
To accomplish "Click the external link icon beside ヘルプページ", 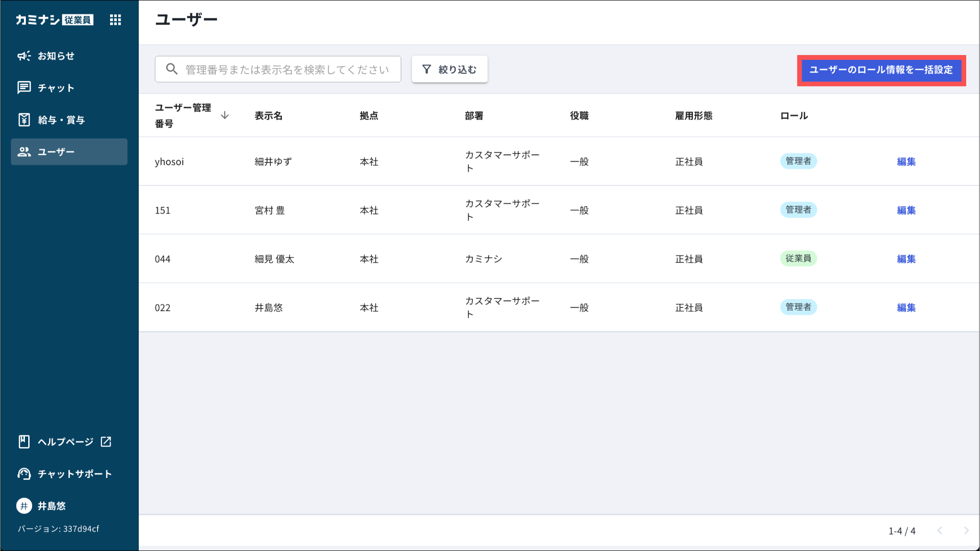I will pos(106,441).
